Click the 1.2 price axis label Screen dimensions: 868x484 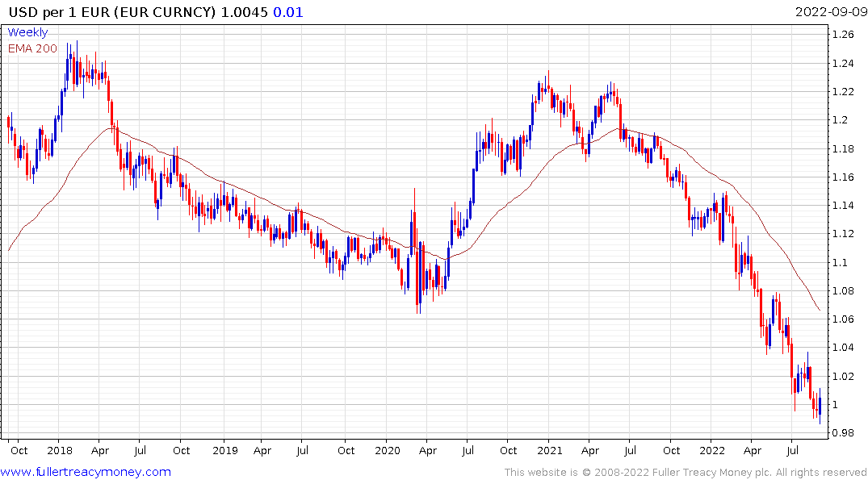point(840,120)
